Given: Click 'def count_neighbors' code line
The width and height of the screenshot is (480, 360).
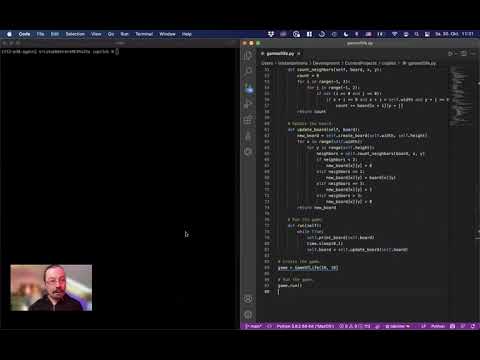Looking at the screenshot, I should coord(335,70).
